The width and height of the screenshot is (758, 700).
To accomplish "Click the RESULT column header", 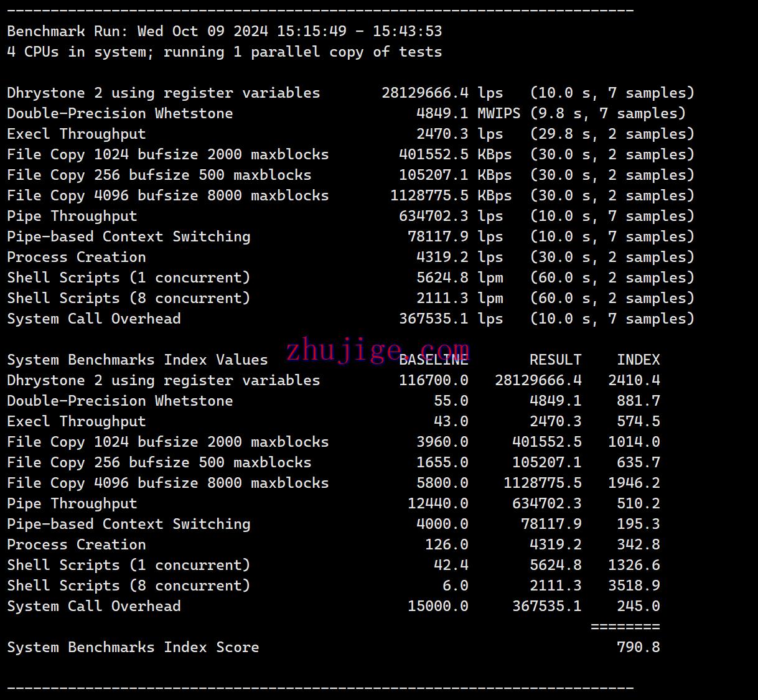I will 555,360.
